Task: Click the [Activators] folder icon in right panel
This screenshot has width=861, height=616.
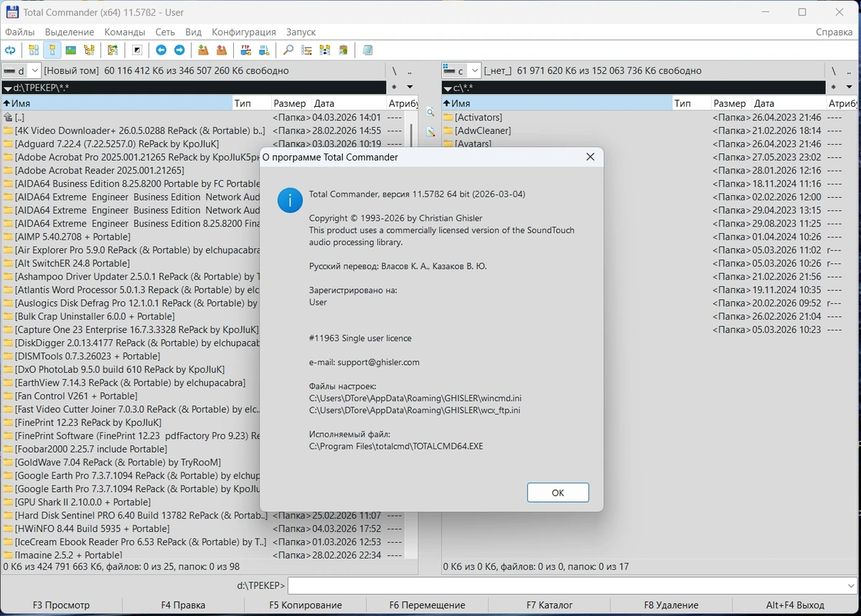Action: point(448,117)
